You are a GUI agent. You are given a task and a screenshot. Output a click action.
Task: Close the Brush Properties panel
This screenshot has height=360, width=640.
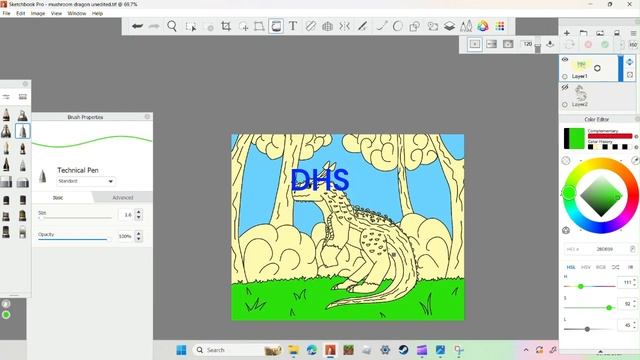147,117
